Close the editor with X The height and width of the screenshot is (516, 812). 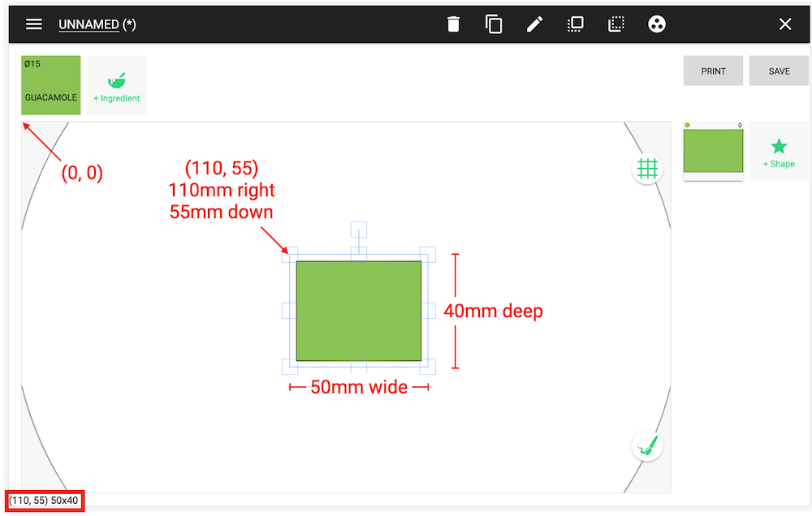point(785,24)
